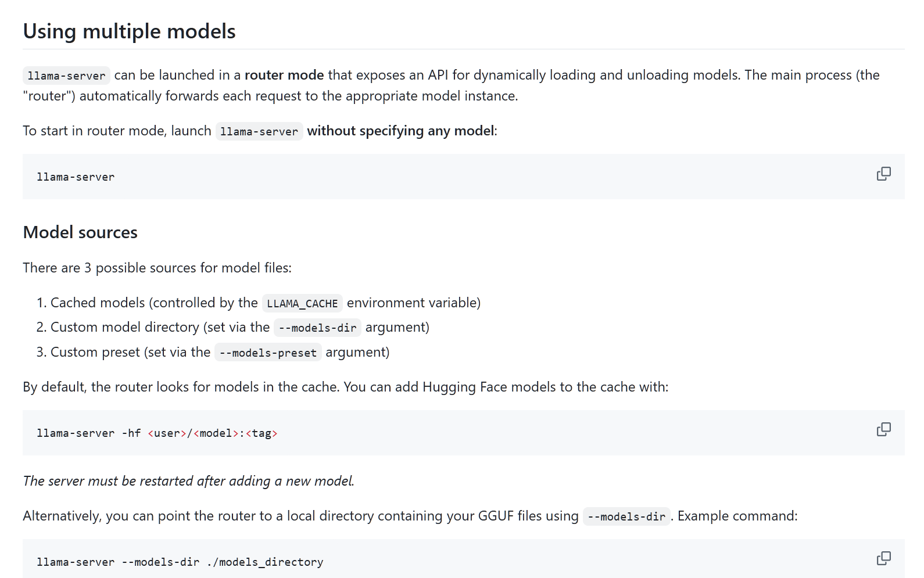Click the 'Model sources' heading
The height and width of the screenshot is (578, 924).
click(x=80, y=232)
